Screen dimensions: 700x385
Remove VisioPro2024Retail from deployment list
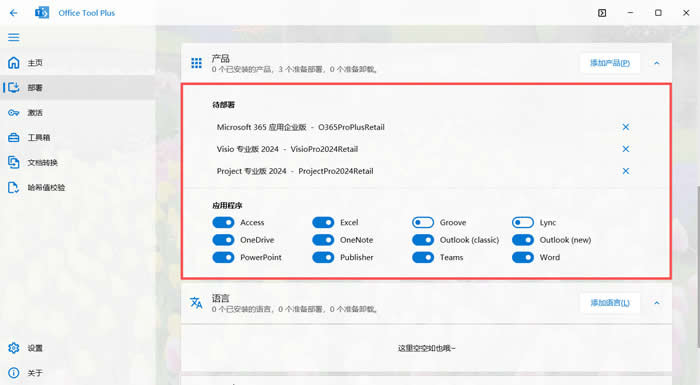click(x=626, y=149)
